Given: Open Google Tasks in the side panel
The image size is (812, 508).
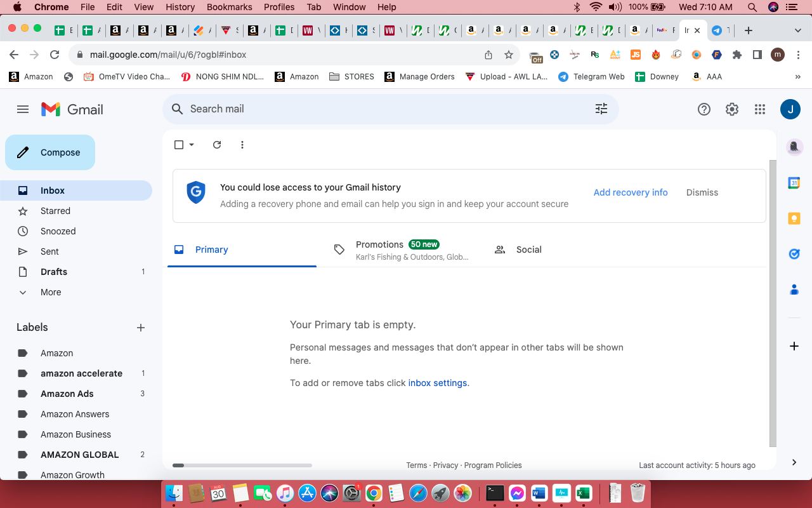Looking at the screenshot, I should click(x=794, y=254).
